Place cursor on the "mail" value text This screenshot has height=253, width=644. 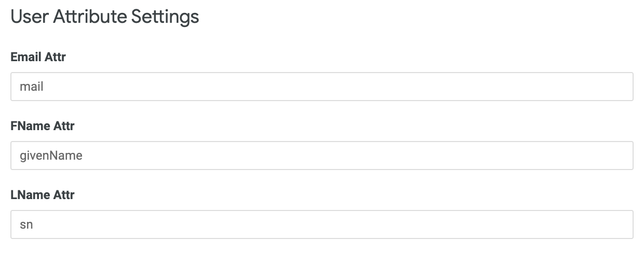[31, 87]
